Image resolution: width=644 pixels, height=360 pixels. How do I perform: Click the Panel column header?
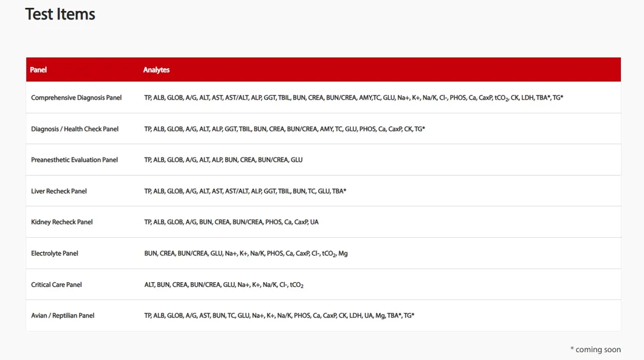pos(38,70)
